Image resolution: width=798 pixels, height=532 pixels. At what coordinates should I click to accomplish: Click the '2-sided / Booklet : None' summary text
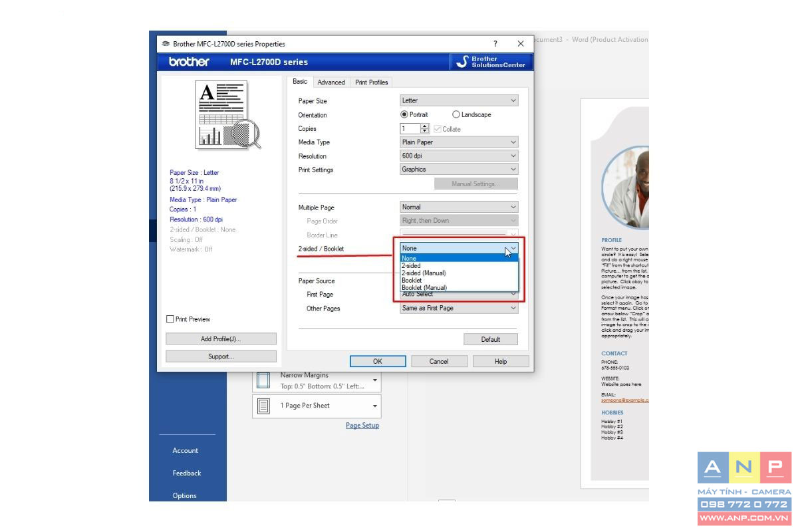pyautogui.click(x=203, y=229)
